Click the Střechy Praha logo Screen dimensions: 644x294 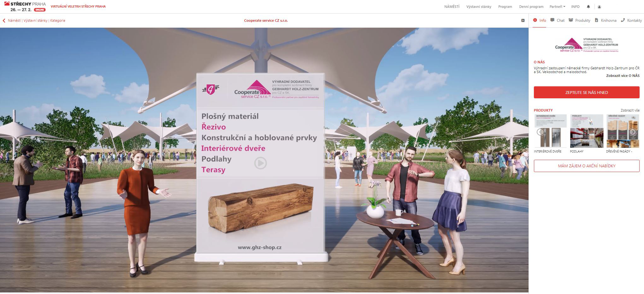click(x=25, y=7)
